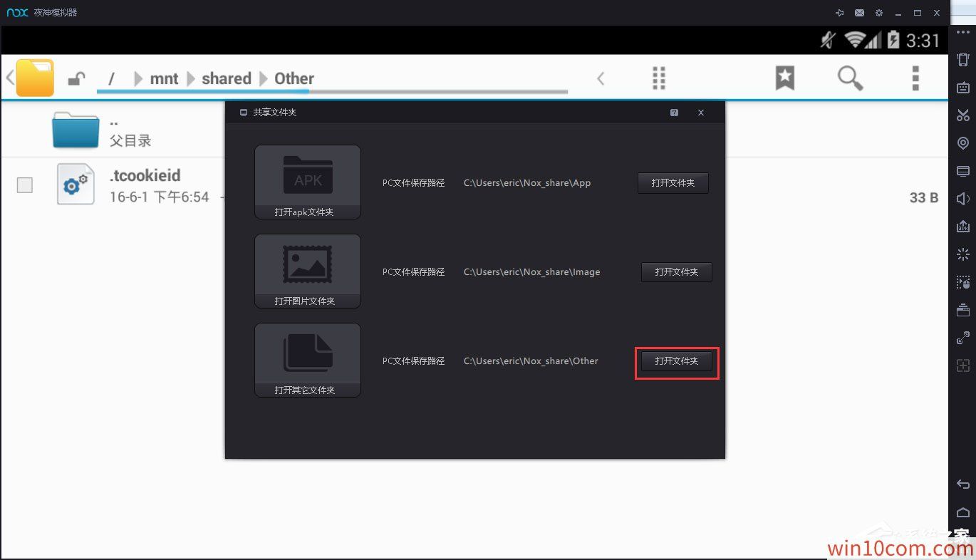This screenshot has height=560, width=976.
Task: Click the scissors screenshot icon
Action: 963,115
